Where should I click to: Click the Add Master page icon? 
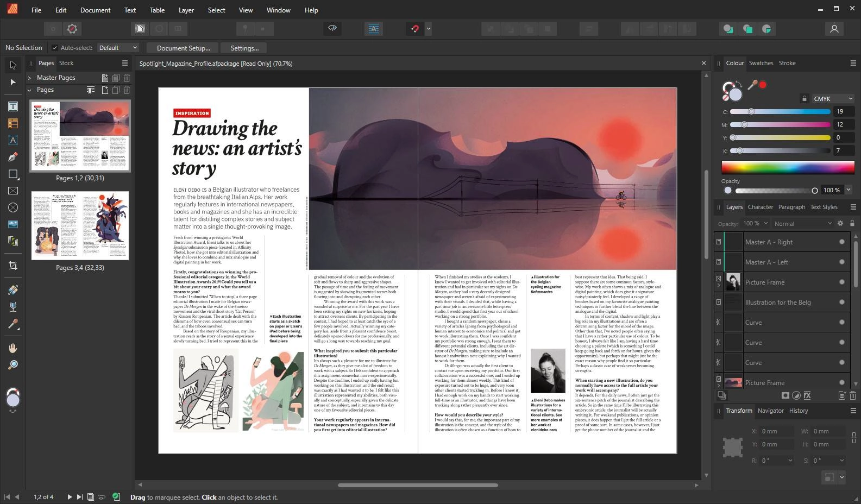(x=105, y=78)
